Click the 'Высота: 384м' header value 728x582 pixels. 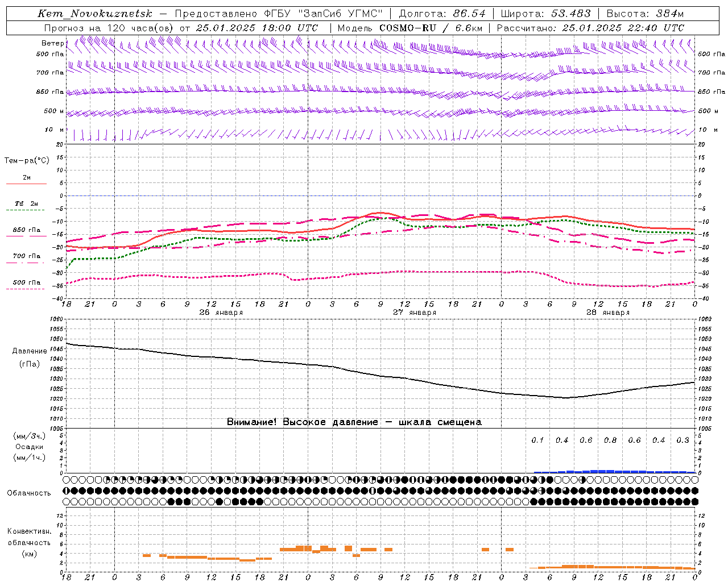[x=646, y=14]
